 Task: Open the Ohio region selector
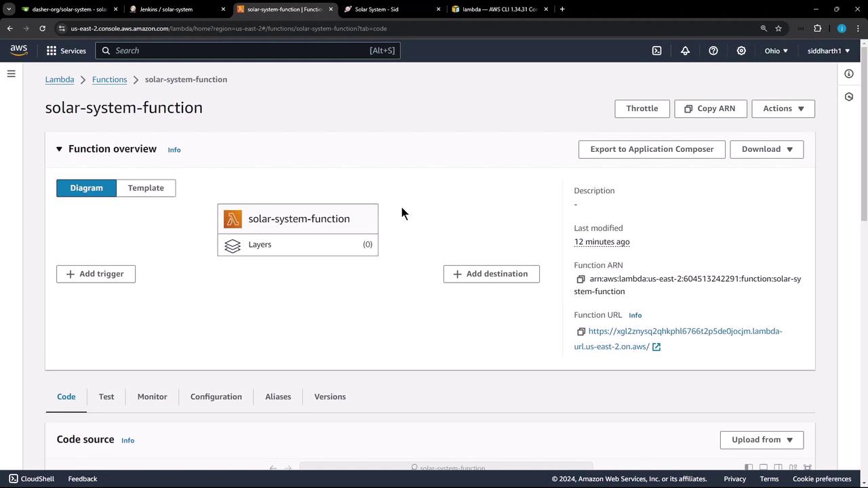pyautogui.click(x=776, y=51)
